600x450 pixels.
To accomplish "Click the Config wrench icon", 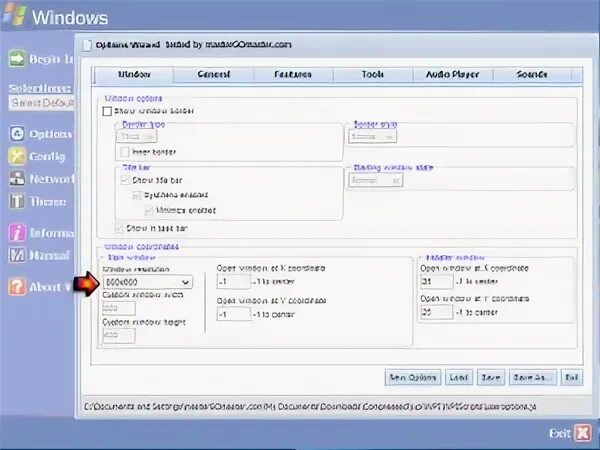I will 17,156.
